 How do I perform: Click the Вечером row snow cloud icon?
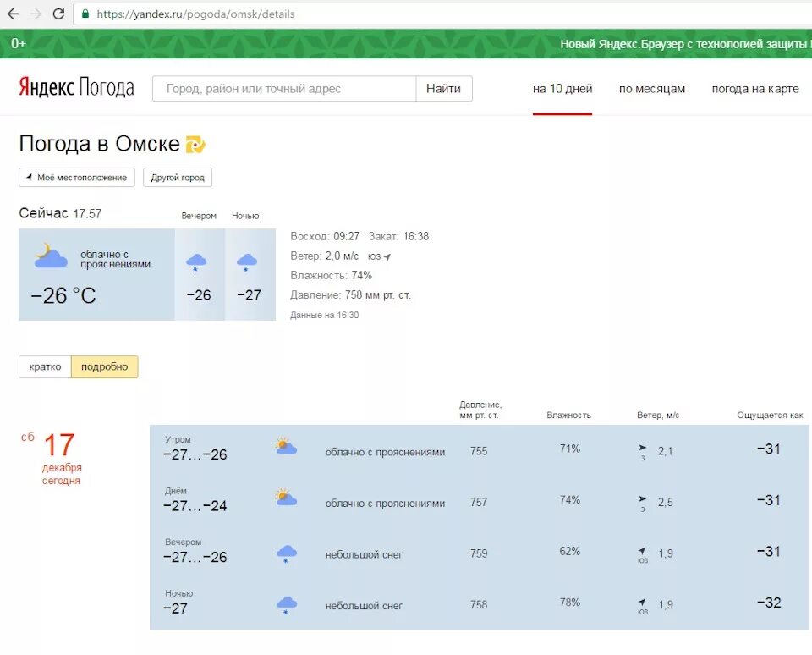287,553
